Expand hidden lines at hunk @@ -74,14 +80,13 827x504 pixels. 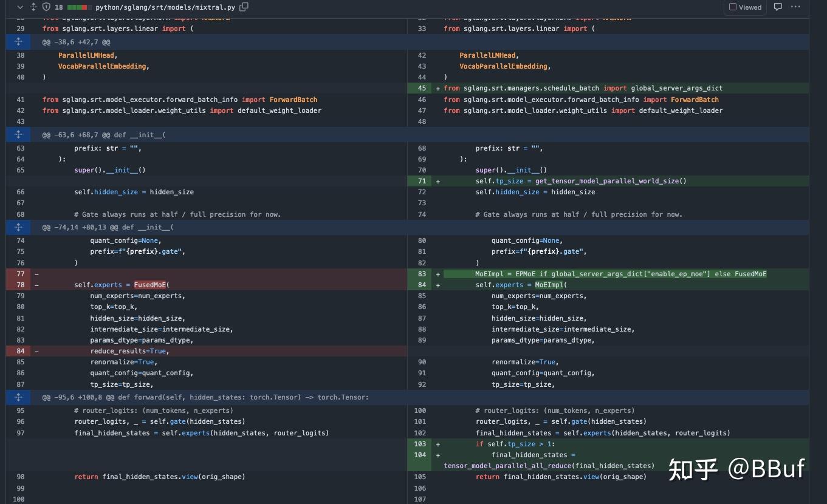coord(18,227)
